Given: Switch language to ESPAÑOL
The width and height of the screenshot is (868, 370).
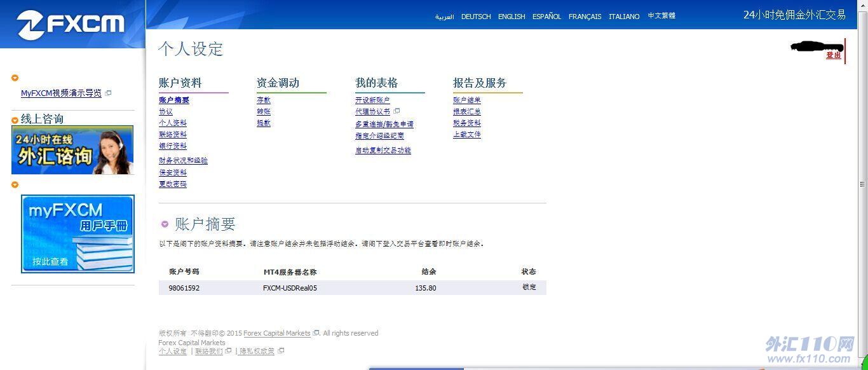Looking at the screenshot, I should (546, 17).
